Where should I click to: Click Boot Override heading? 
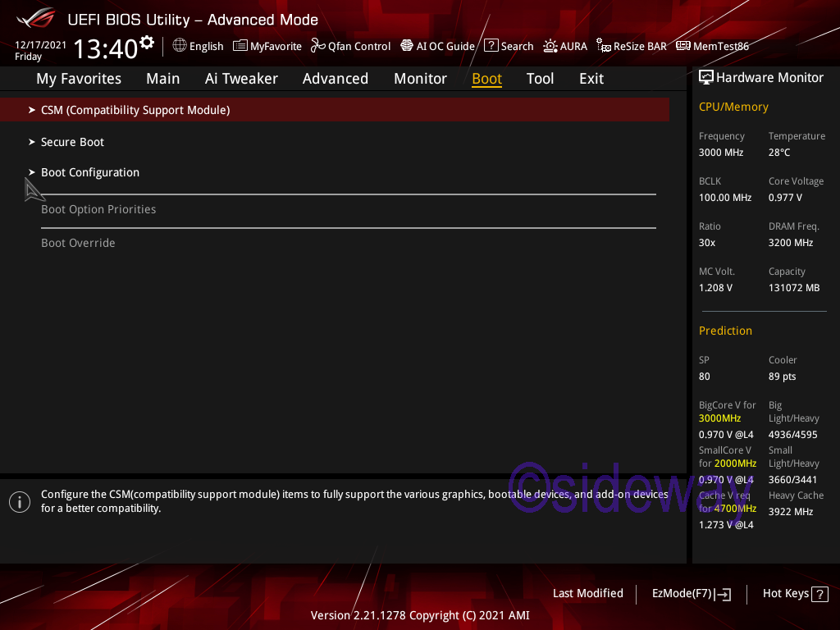78,243
